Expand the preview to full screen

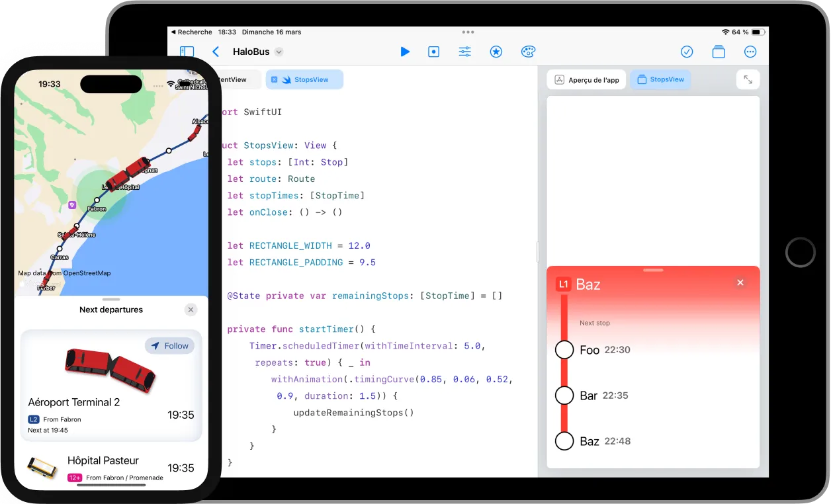[x=748, y=79]
